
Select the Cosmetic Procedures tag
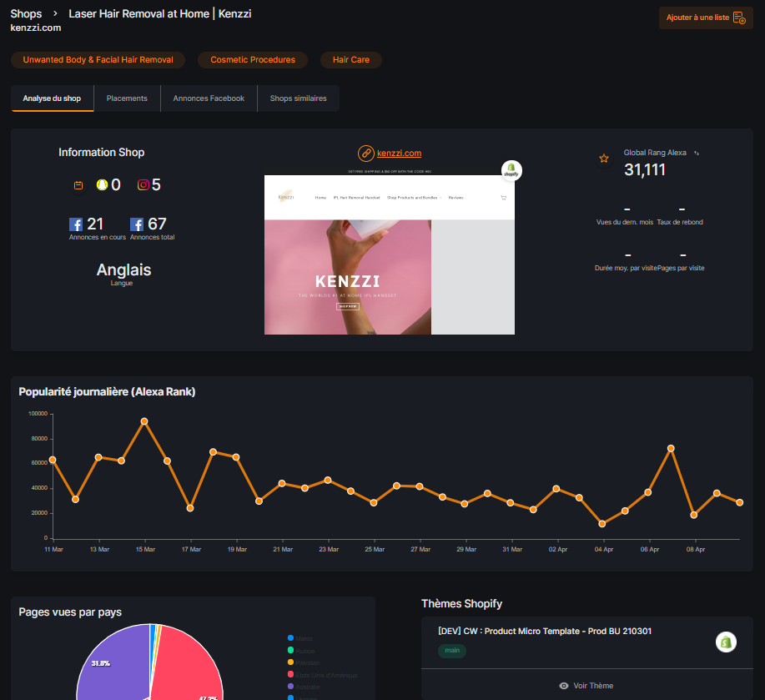click(x=253, y=60)
